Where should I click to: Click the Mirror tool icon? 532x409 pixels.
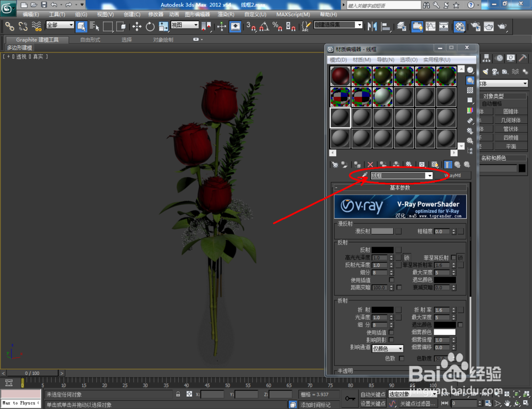pos(372,27)
